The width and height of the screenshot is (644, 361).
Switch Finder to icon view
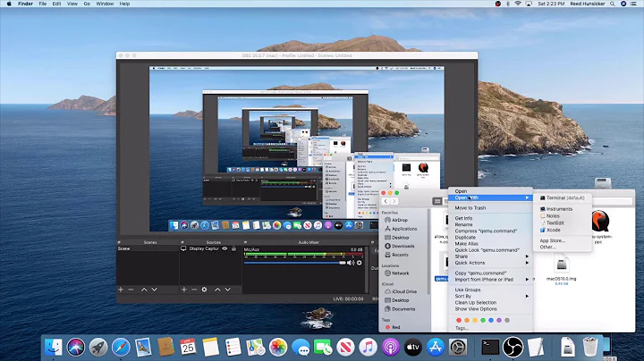[x=437, y=201]
